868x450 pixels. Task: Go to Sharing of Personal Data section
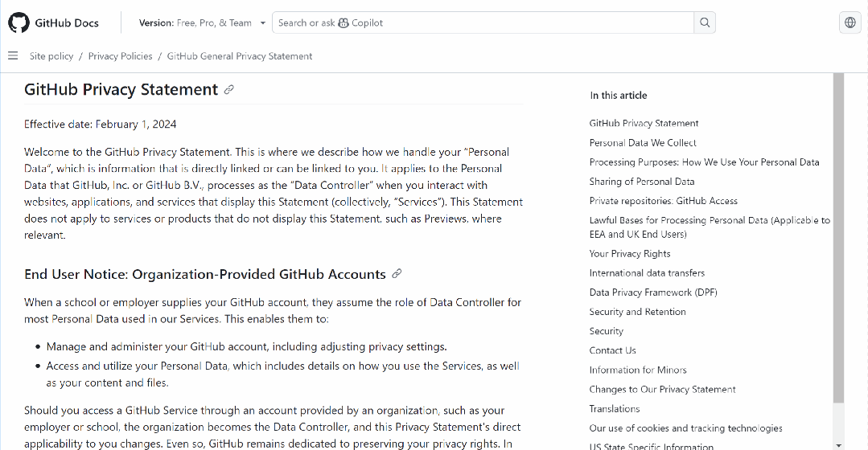tap(642, 182)
